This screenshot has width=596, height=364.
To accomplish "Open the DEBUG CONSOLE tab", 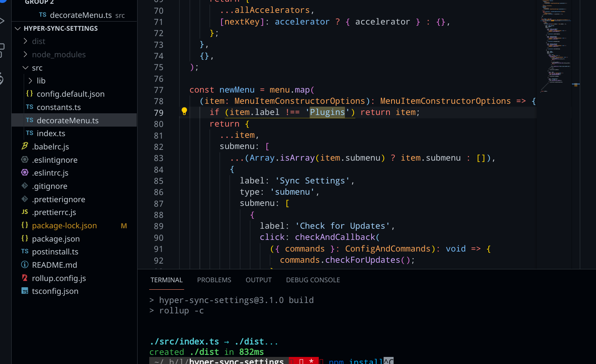I will (313, 280).
